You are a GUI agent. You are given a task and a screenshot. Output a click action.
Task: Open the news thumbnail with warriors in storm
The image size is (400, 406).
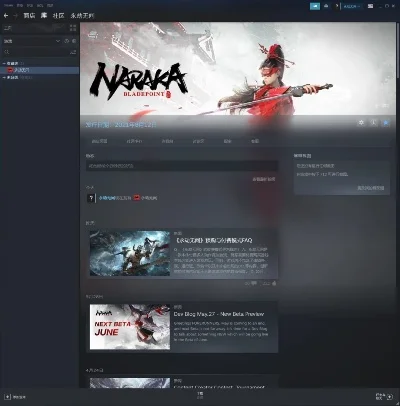[130, 253]
